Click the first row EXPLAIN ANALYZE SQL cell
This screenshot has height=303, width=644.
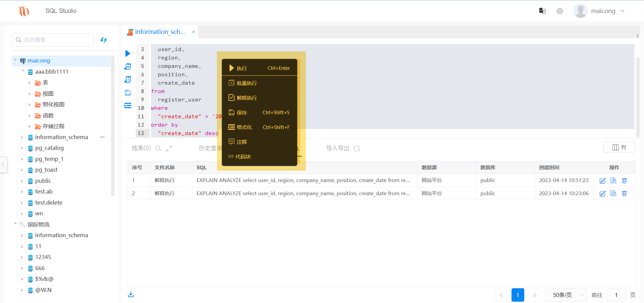click(x=305, y=180)
